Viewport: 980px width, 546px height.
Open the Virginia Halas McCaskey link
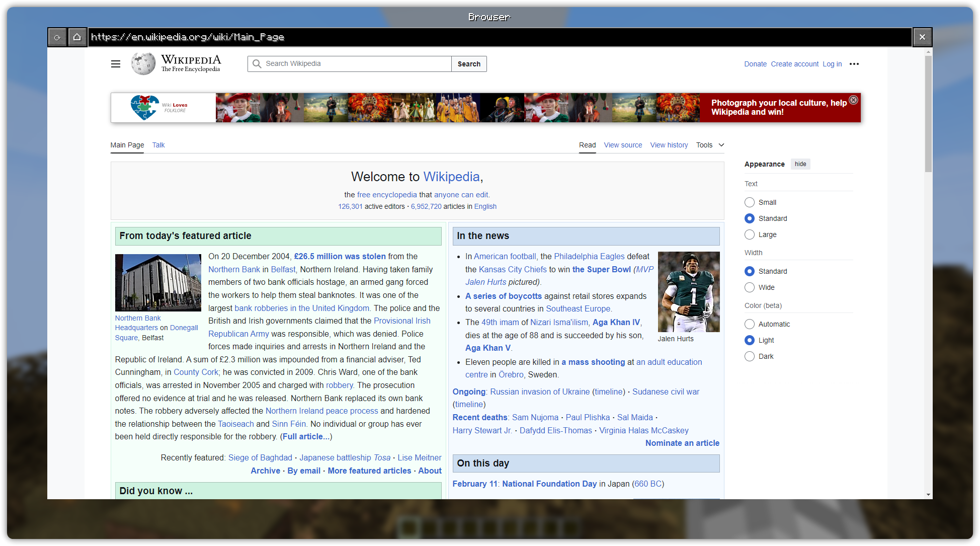coord(643,431)
